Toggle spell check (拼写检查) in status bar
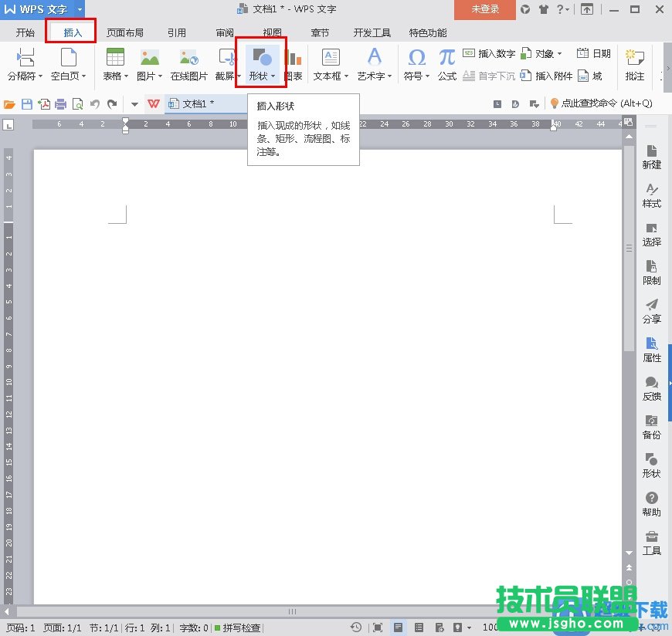This screenshot has width=672, height=636. [x=238, y=628]
